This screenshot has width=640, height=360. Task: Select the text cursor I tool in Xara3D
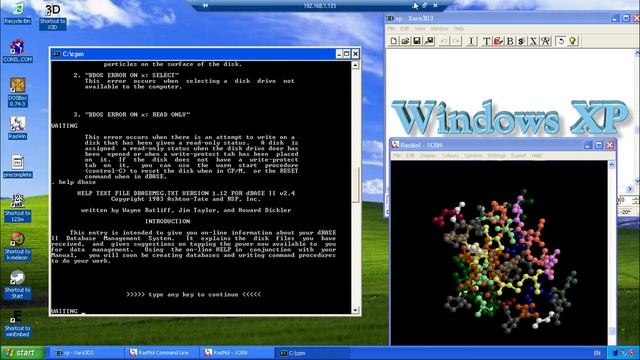pos(471,41)
